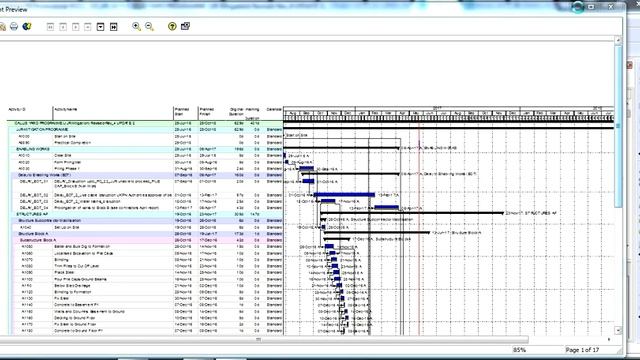
Task: Select the 'Practical Completion' activity row
Action: coord(146,143)
